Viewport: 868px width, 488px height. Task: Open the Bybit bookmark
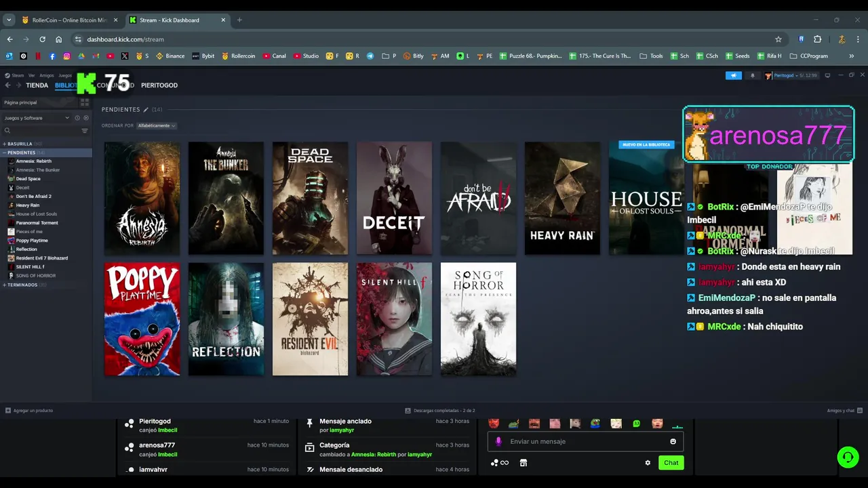(203, 56)
